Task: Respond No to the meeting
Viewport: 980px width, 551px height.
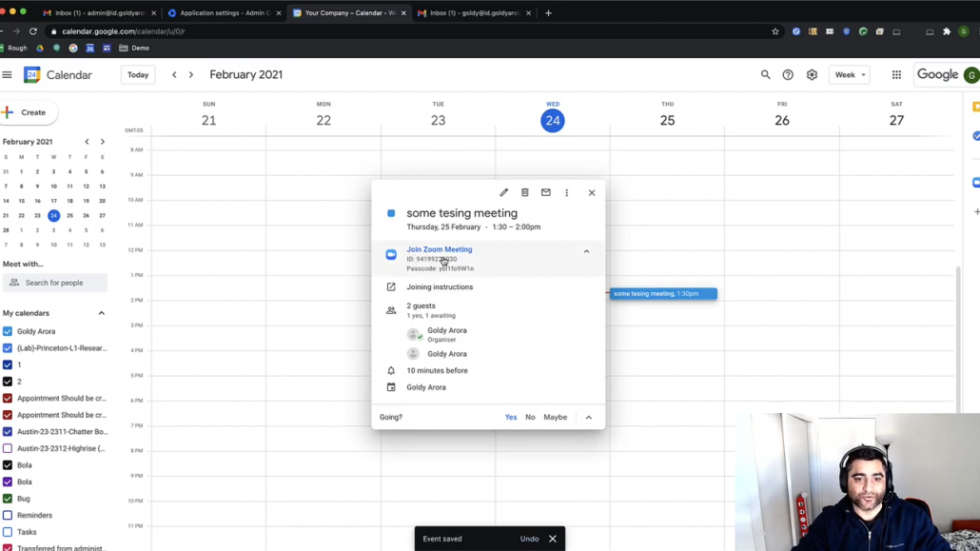Action: click(530, 417)
